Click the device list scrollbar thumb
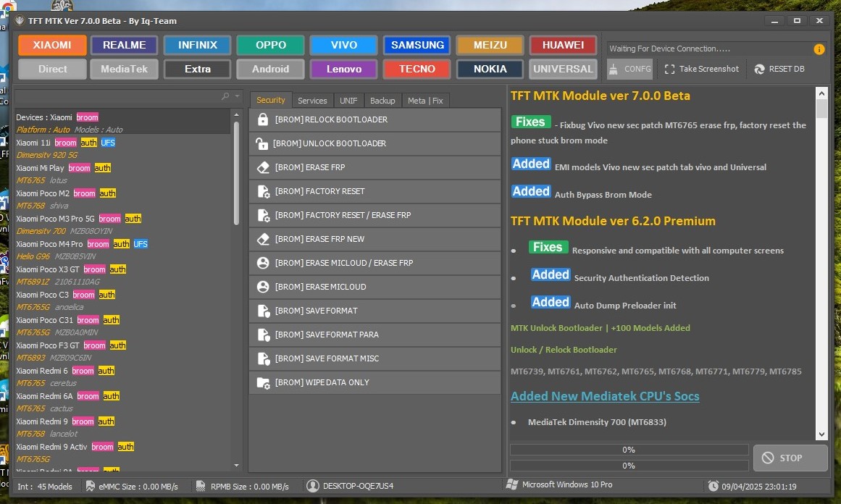841x504 pixels. (x=236, y=172)
